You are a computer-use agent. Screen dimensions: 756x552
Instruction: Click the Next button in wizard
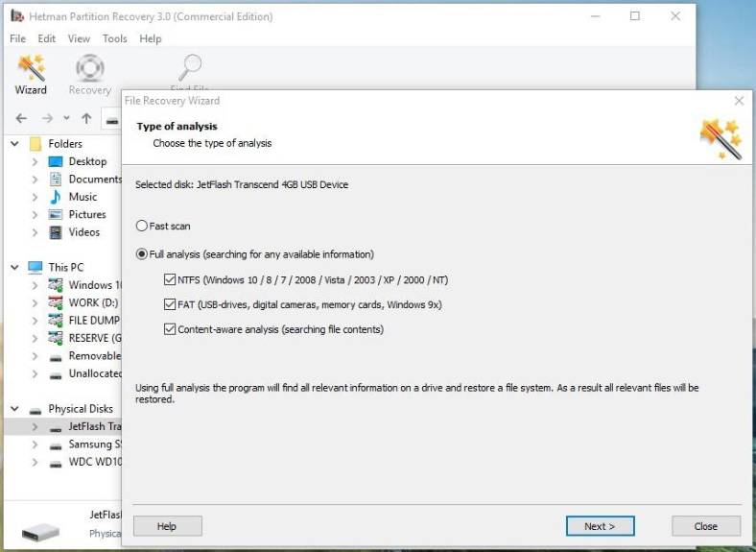(x=600, y=526)
